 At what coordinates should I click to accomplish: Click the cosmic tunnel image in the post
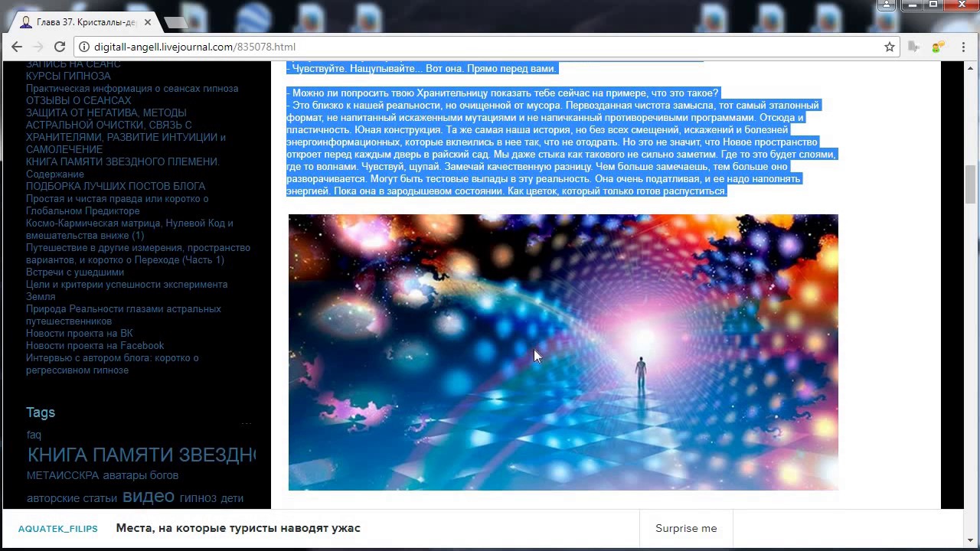[563, 352]
